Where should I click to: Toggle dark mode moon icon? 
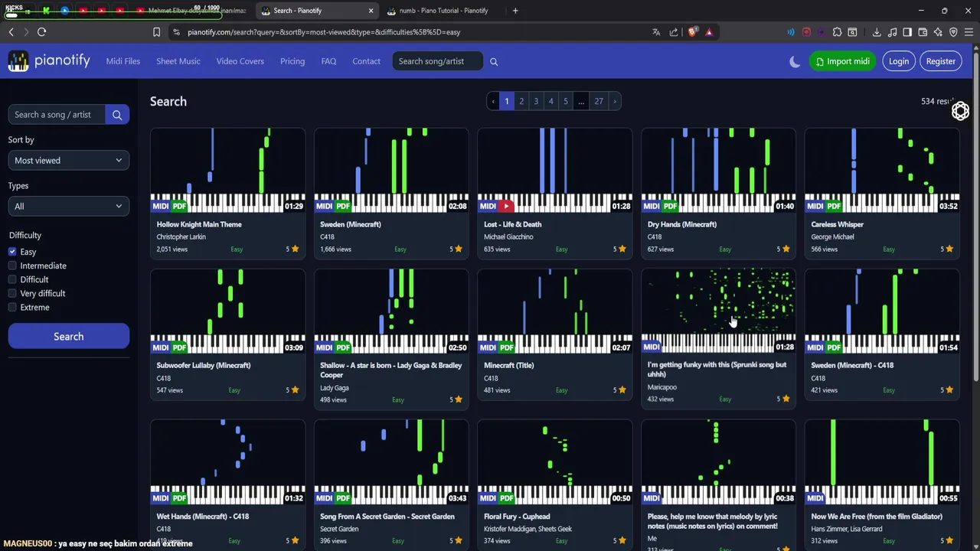[x=795, y=62]
